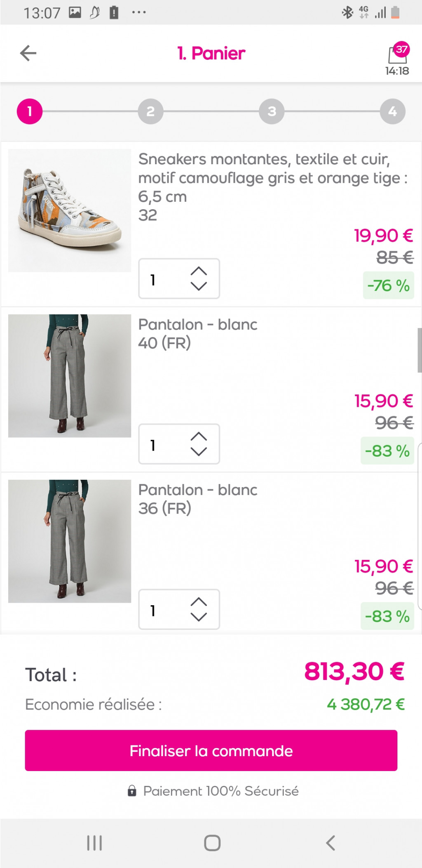The image size is (422, 868).
Task: Decrease sneakers quantity with down arrow
Action: point(199,286)
